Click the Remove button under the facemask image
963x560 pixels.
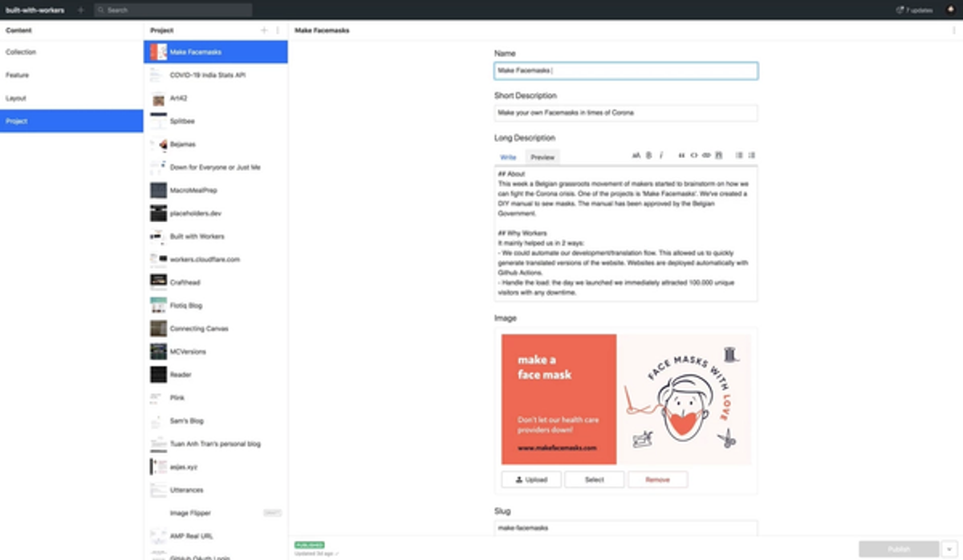pos(657,479)
